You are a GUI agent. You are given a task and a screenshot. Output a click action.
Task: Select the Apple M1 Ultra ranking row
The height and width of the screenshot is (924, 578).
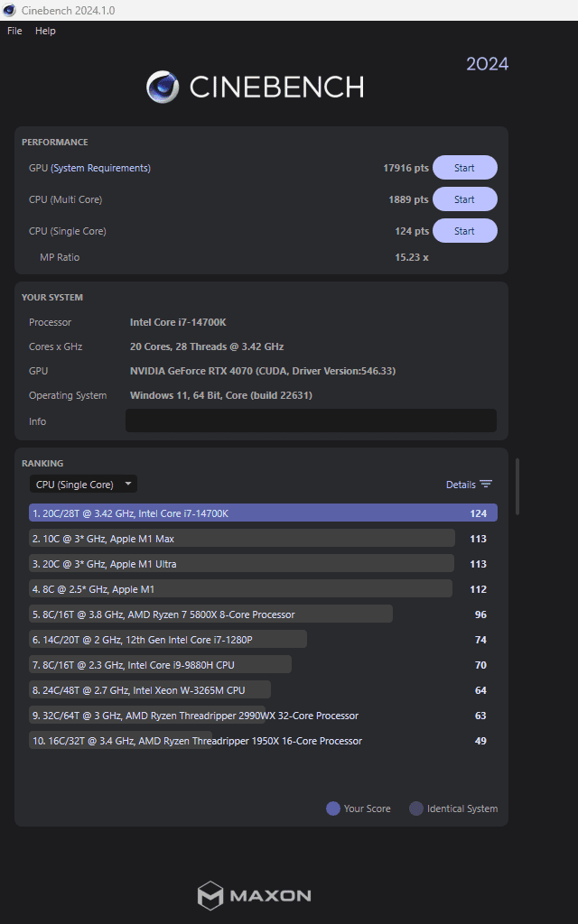(x=263, y=563)
